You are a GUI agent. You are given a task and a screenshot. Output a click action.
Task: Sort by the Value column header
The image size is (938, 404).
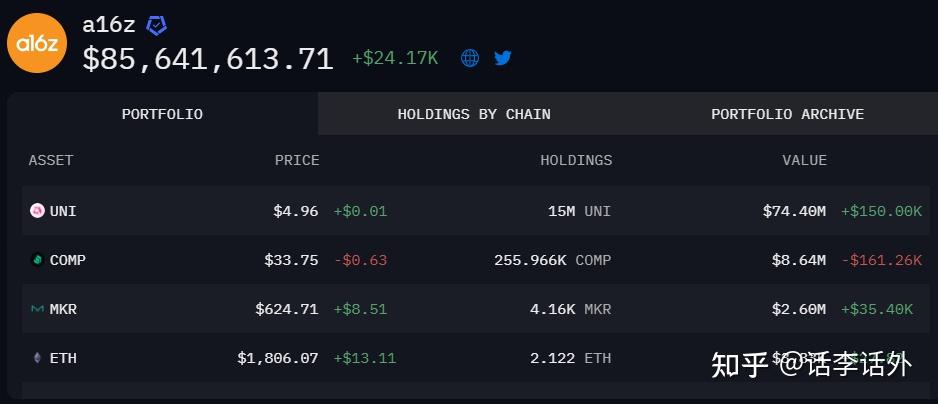tap(804, 160)
